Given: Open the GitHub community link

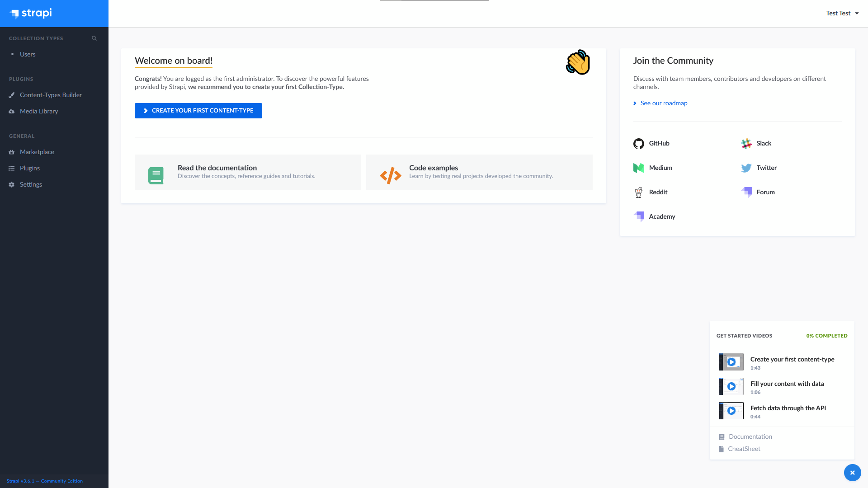Looking at the screenshot, I should point(658,143).
